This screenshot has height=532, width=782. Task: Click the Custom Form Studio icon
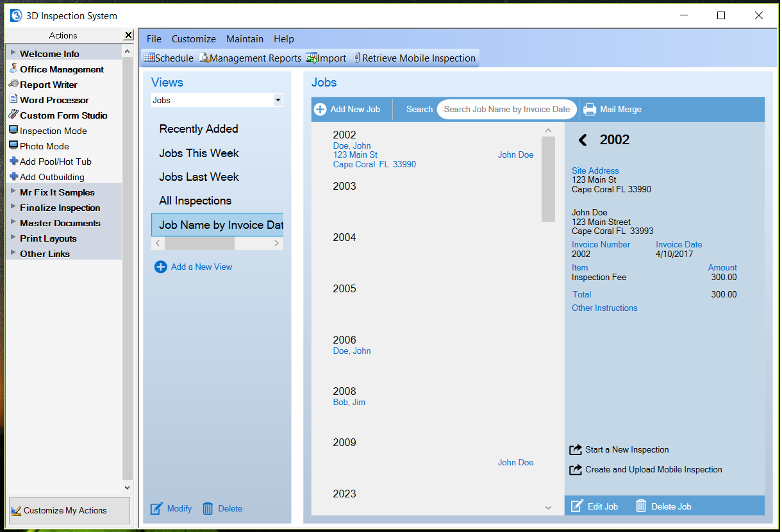point(13,115)
